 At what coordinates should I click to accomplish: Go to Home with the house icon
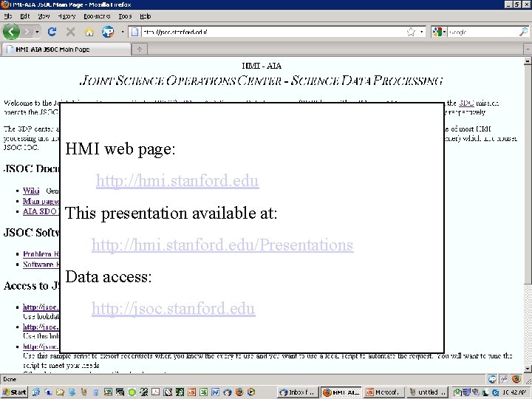89,32
